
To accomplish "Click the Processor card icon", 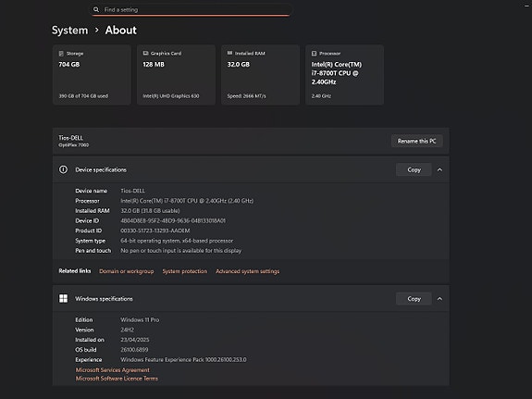I will pos(314,54).
